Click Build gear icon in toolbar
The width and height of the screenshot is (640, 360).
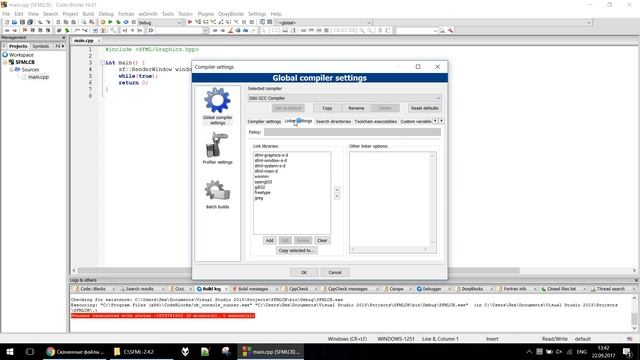point(103,22)
